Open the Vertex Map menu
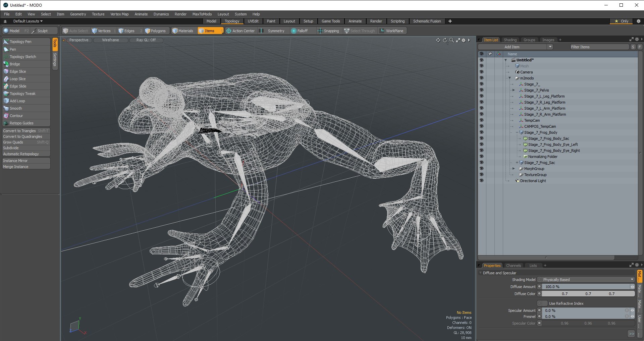The height and width of the screenshot is (341, 644). pos(119,14)
